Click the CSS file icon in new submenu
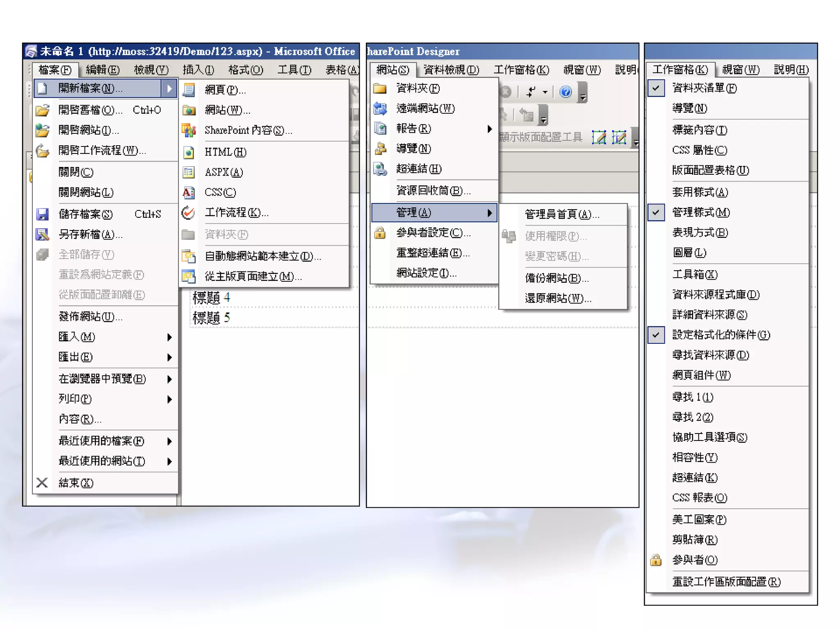840x630 pixels. [x=188, y=192]
